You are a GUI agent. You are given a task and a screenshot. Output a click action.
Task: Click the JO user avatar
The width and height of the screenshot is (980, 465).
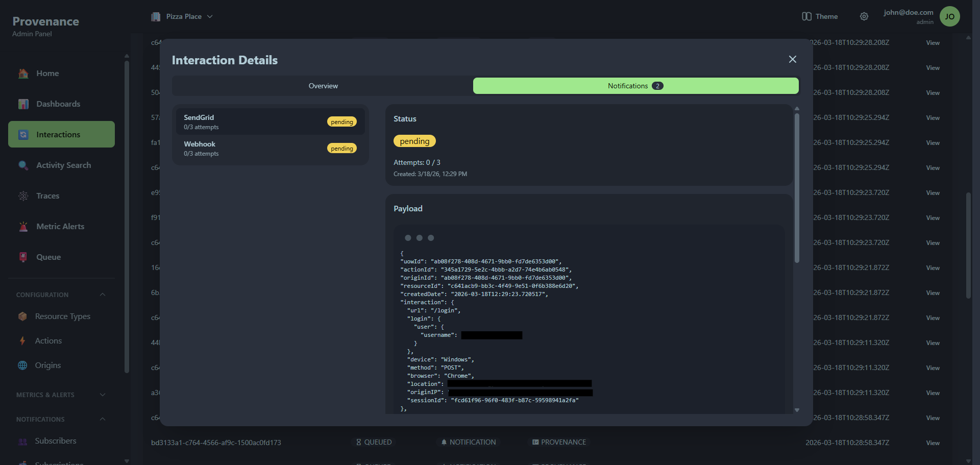pyautogui.click(x=949, y=16)
